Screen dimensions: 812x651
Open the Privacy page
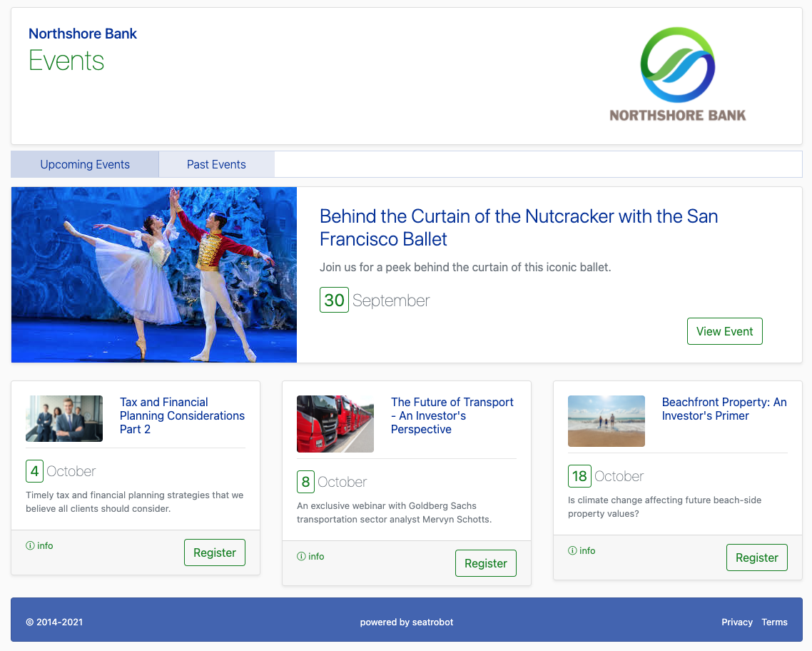pyautogui.click(x=736, y=622)
